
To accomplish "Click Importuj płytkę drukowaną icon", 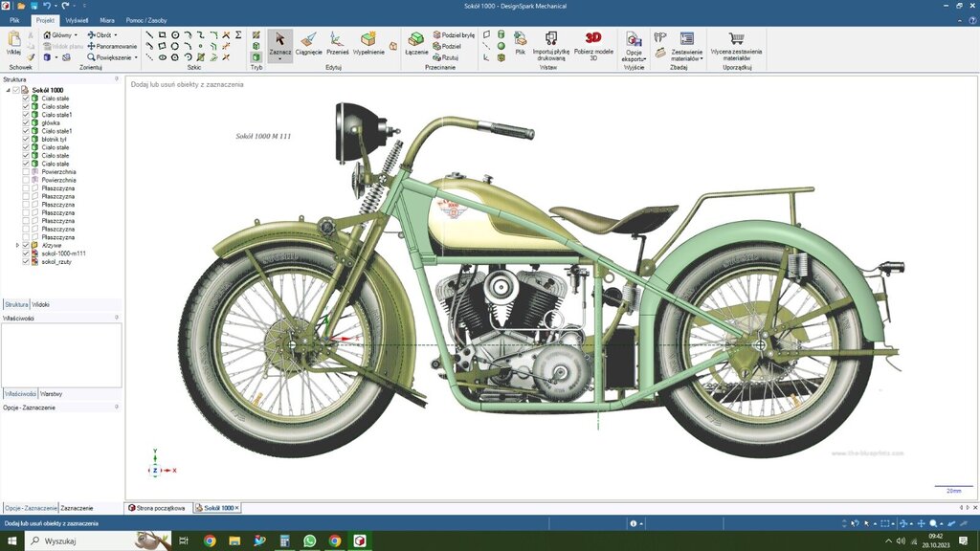I will (551, 38).
